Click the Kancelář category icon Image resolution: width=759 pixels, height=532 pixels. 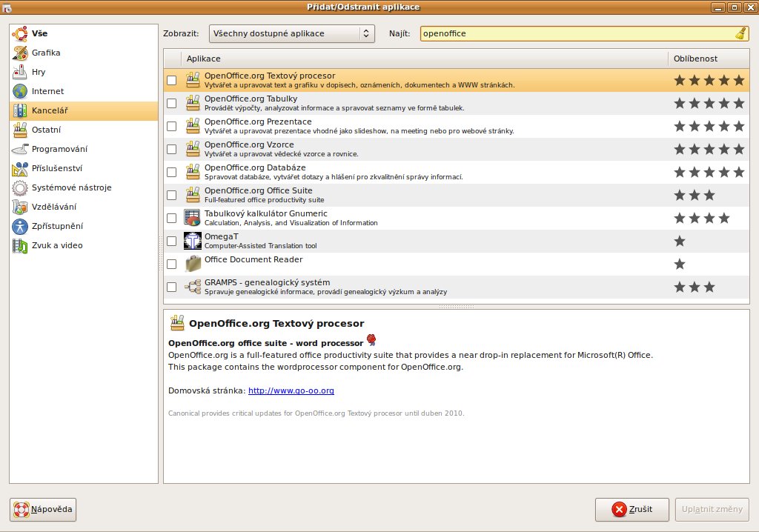click(x=20, y=110)
